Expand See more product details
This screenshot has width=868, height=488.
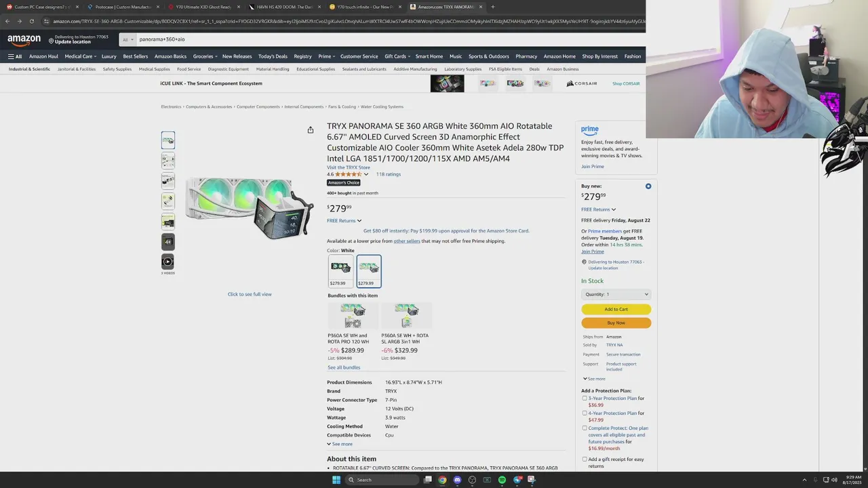click(x=340, y=444)
